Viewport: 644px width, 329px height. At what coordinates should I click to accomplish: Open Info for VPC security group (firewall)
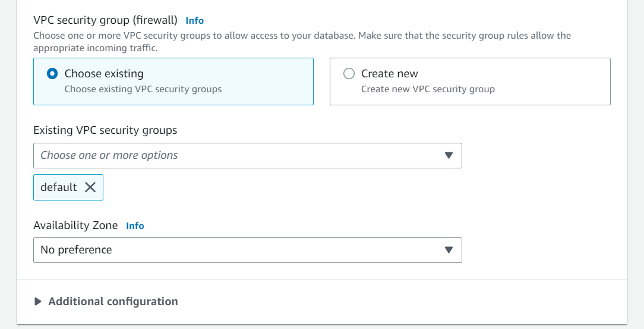(x=195, y=21)
